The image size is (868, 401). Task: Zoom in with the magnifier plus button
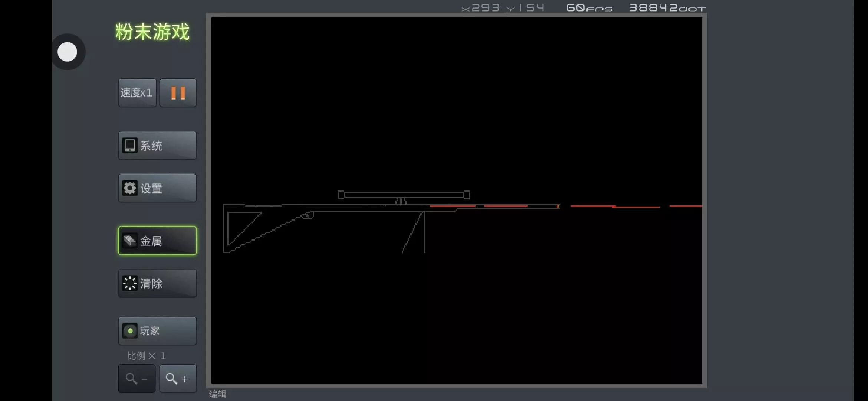click(178, 379)
